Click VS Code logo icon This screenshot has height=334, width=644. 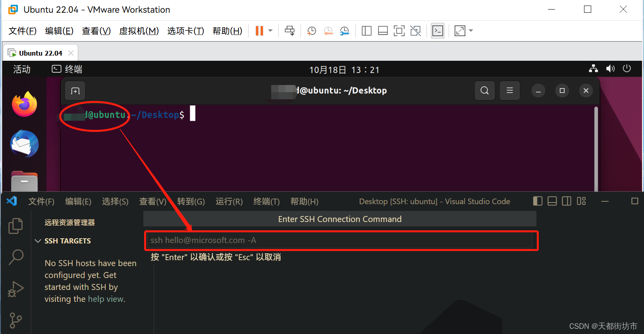point(12,201)
